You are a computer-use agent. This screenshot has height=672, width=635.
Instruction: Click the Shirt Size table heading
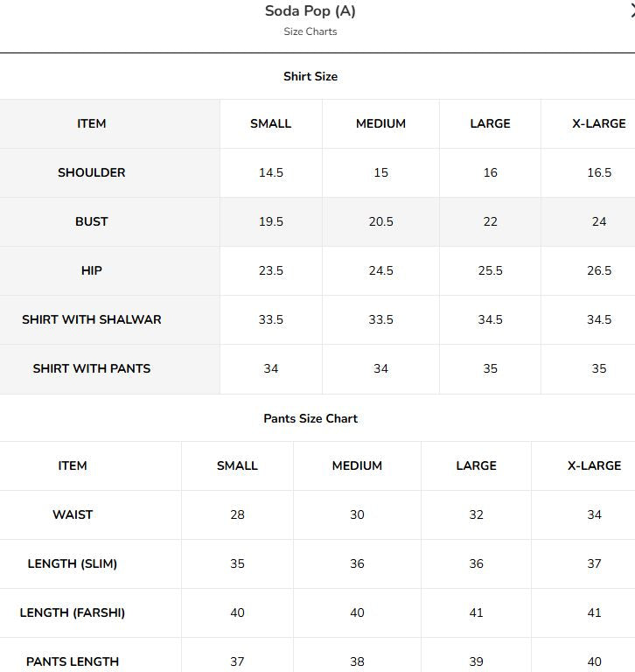click(x=311, y=76)
